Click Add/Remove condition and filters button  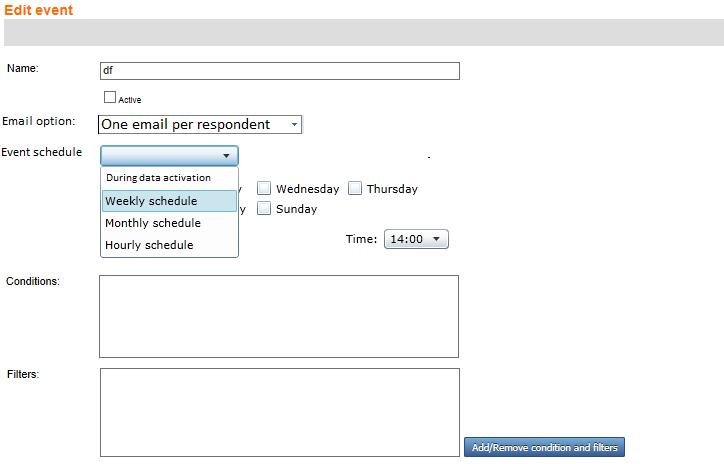544,447
